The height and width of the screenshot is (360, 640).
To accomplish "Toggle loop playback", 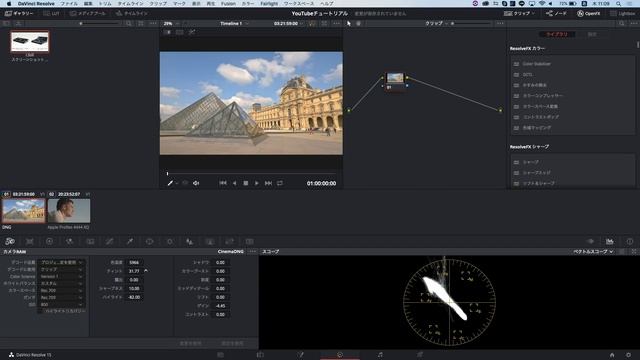I will 280,183.
